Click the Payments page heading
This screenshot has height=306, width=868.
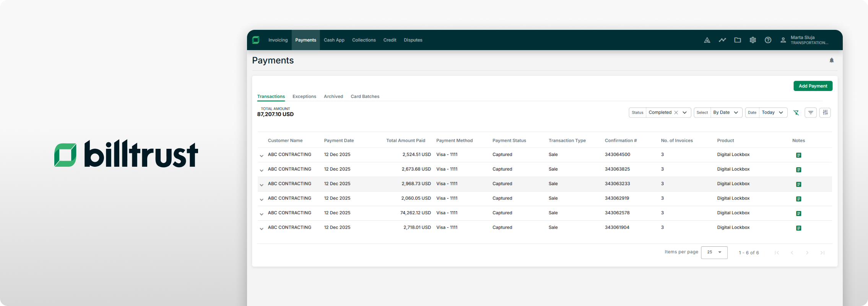(x=273, y=60)
